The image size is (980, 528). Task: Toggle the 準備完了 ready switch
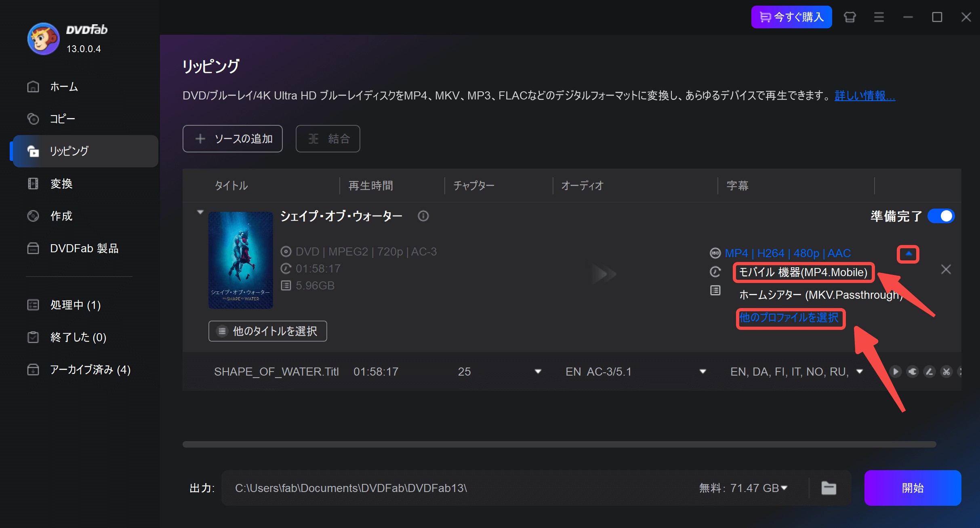tap(941, 216)
